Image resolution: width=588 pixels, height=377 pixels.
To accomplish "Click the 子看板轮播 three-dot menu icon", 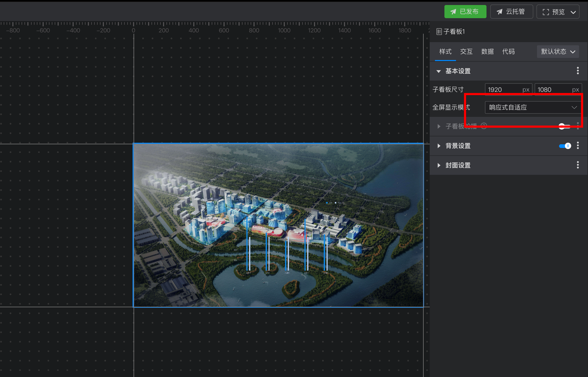I will [578, 126].
